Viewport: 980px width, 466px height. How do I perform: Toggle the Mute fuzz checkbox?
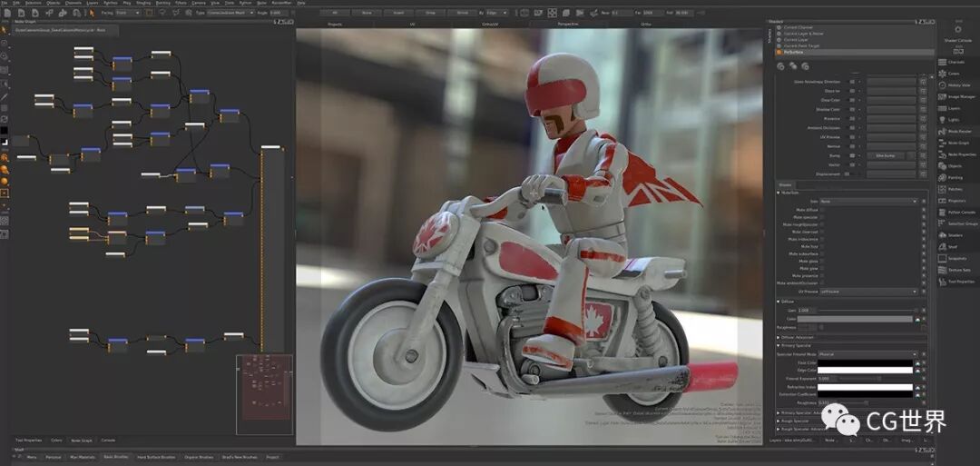pos(822,246)
